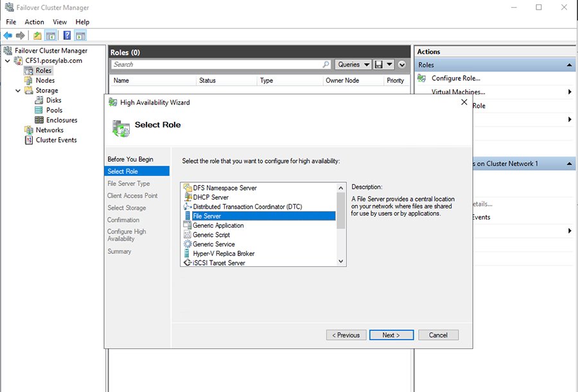Select Nodes in the cluster tree
Image resolution: width=578 pixels, height=392 pixels.
click(45, 80)
